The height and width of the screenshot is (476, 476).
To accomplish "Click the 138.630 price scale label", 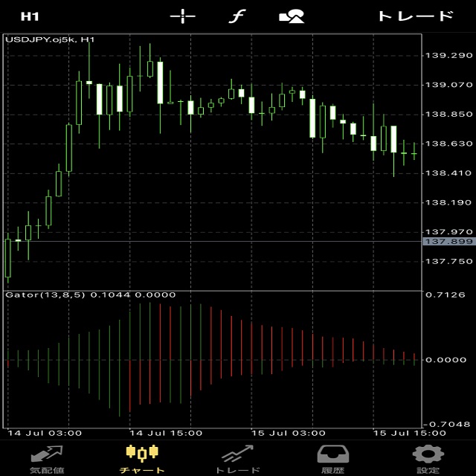I will click(x=448, y=144).
